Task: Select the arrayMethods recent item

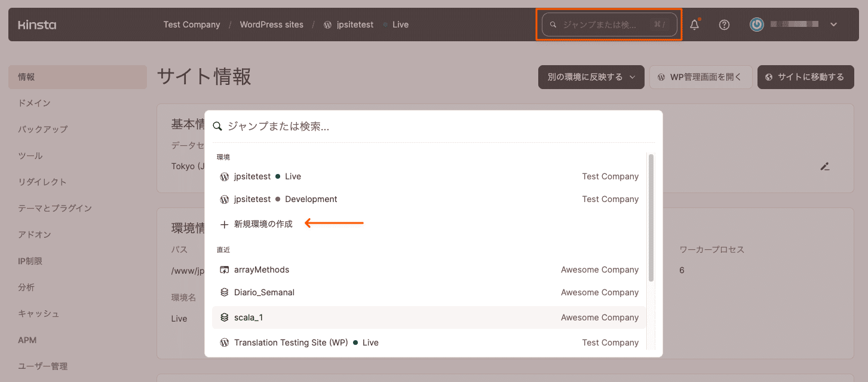Action: tap(262, 270)
